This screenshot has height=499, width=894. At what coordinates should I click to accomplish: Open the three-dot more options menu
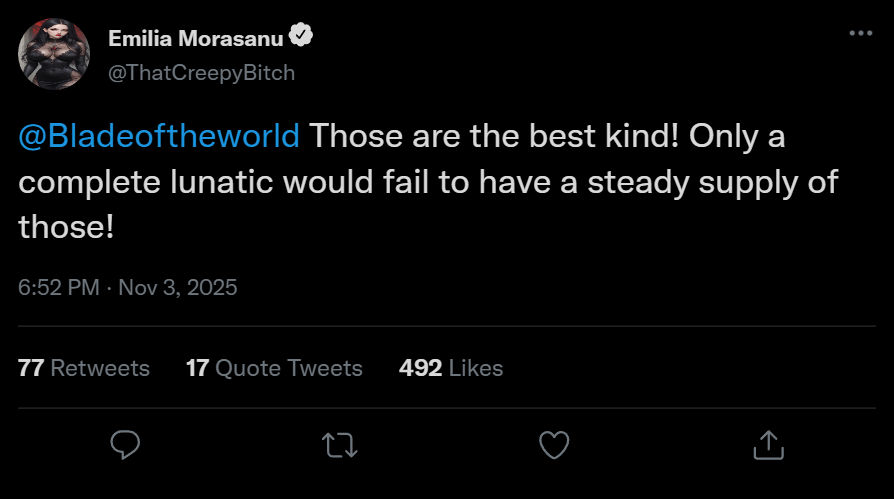(x=860, y=33)
